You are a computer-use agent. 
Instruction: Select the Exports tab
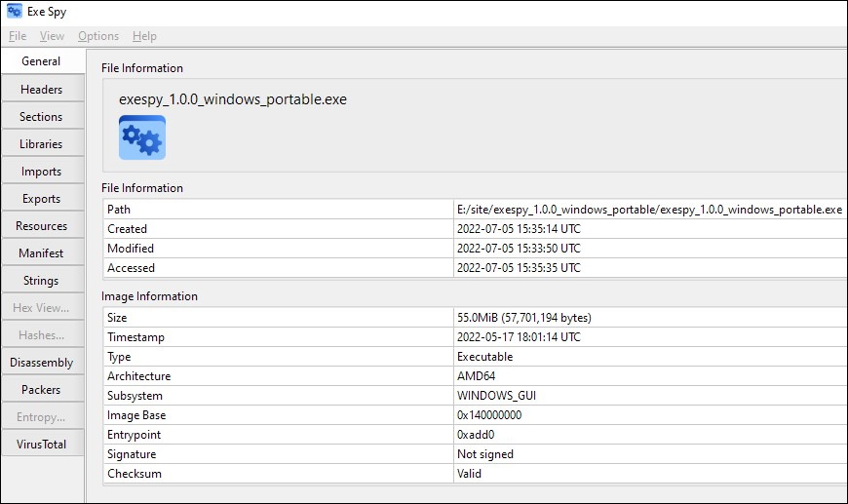(x=41, y=198)
